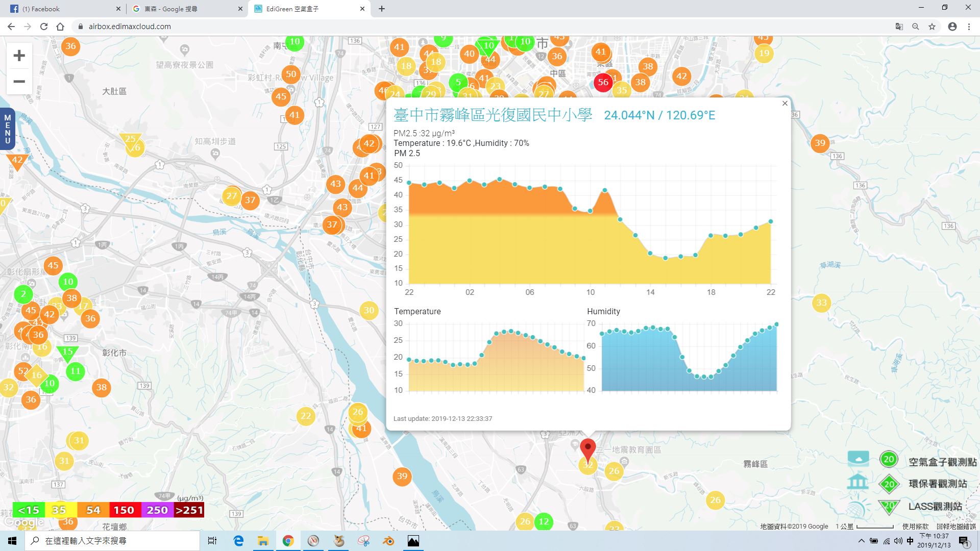Open a new browser tab

[x=382, y=9]
